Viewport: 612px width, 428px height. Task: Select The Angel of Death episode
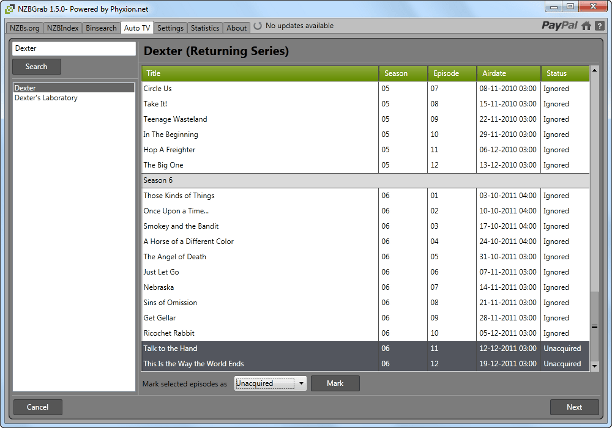365,257
